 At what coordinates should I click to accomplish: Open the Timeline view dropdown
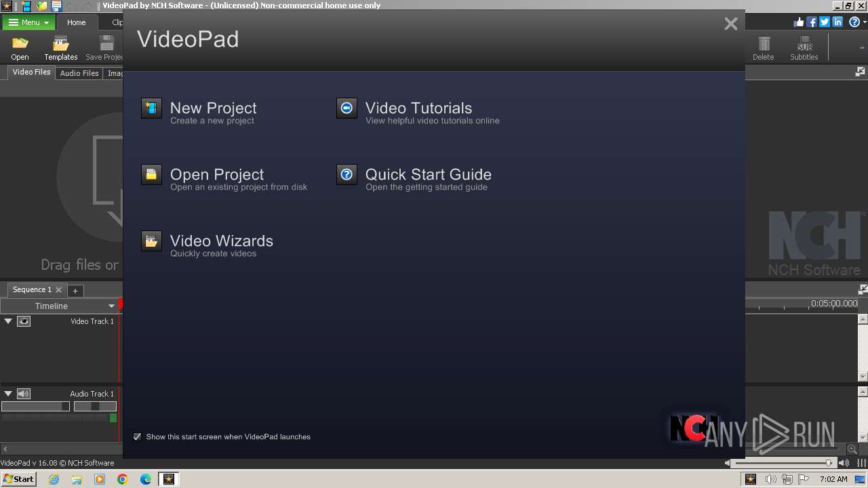coord(112,306)
